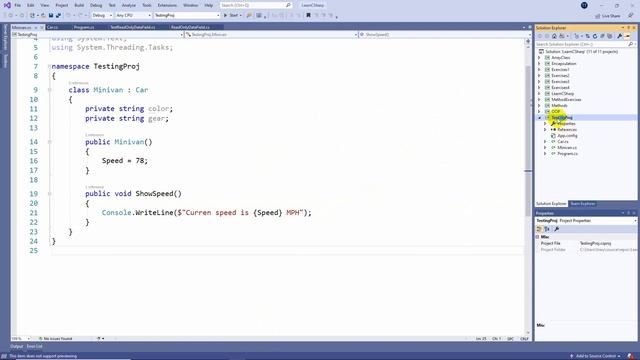The image size is (640, 360).
Task: Select the Exercises3 project
Action: pyautogui.click(x=560, y=82)
